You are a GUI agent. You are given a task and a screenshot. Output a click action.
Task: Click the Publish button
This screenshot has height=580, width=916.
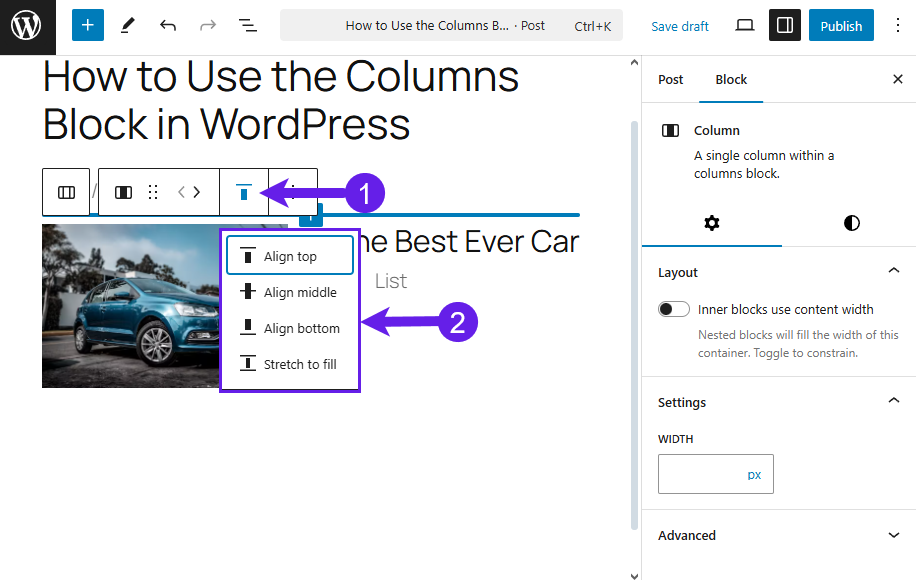[x=841, y=26]
